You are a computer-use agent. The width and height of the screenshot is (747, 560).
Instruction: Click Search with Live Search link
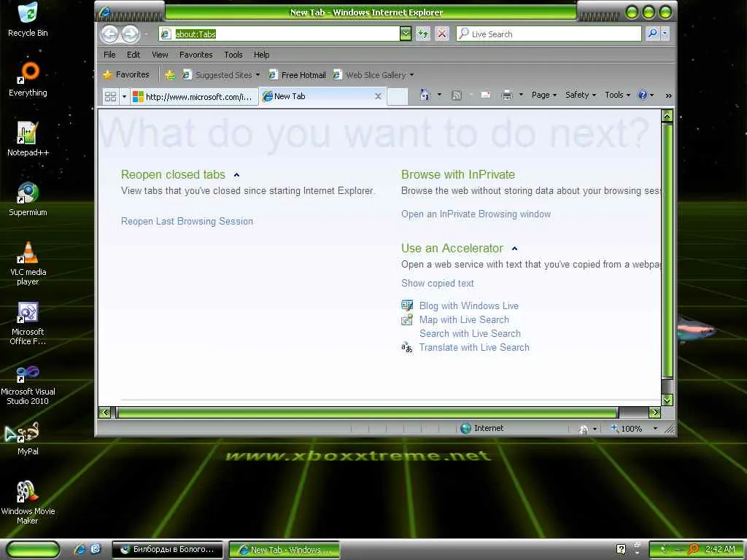point(470,333)
